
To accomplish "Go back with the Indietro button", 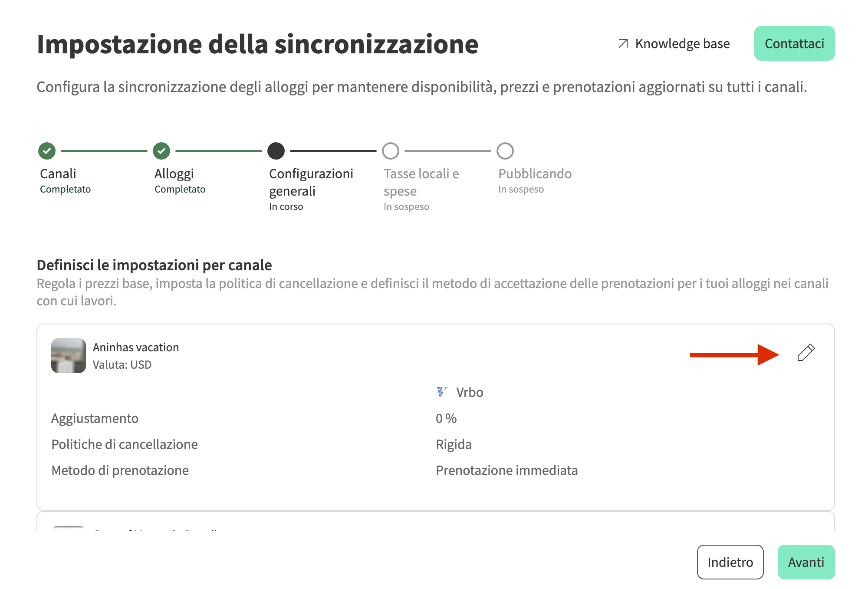I will [730, 562].
